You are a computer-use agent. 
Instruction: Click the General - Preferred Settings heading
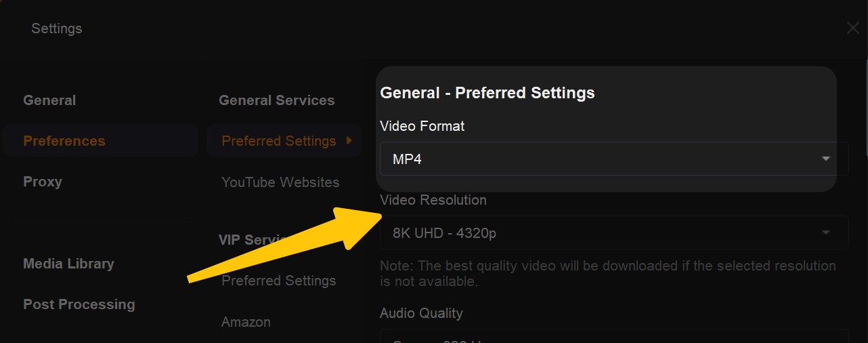coord(487,93)
